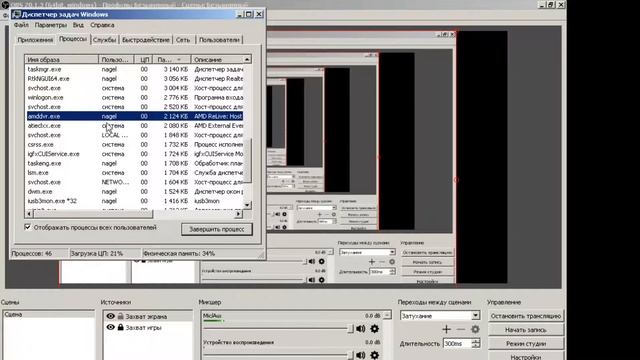Click process list scroll up arrow
Image resolution: width=640 pixels, height=360 pixels.
(247, 60)
